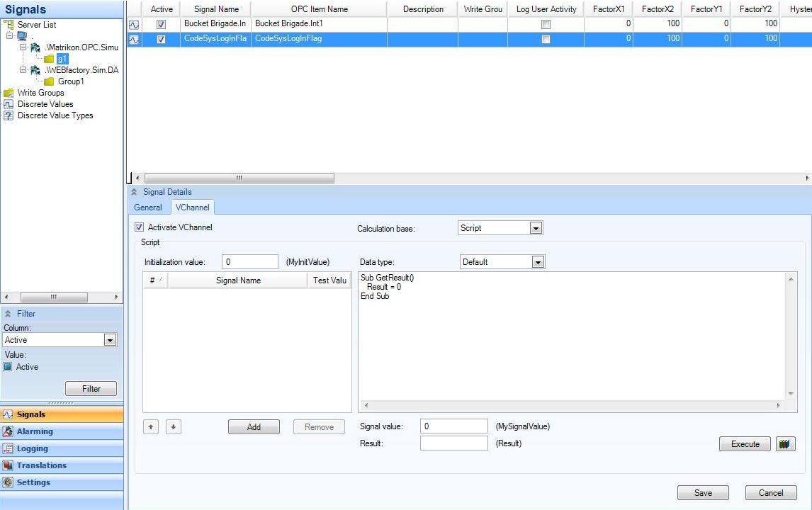Click Discrete Value Types node
Image resolution: width=812 pixels, height=510 pixels.
click(55, 115)
